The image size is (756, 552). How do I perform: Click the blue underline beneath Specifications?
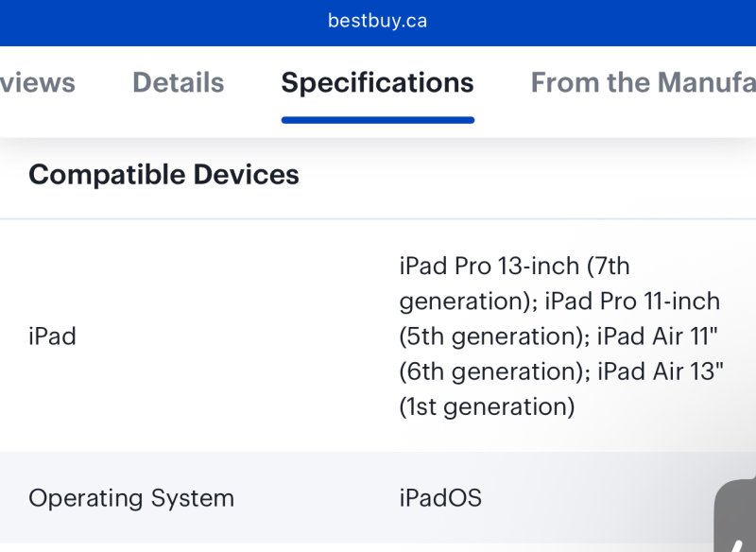tap(378, 120)
